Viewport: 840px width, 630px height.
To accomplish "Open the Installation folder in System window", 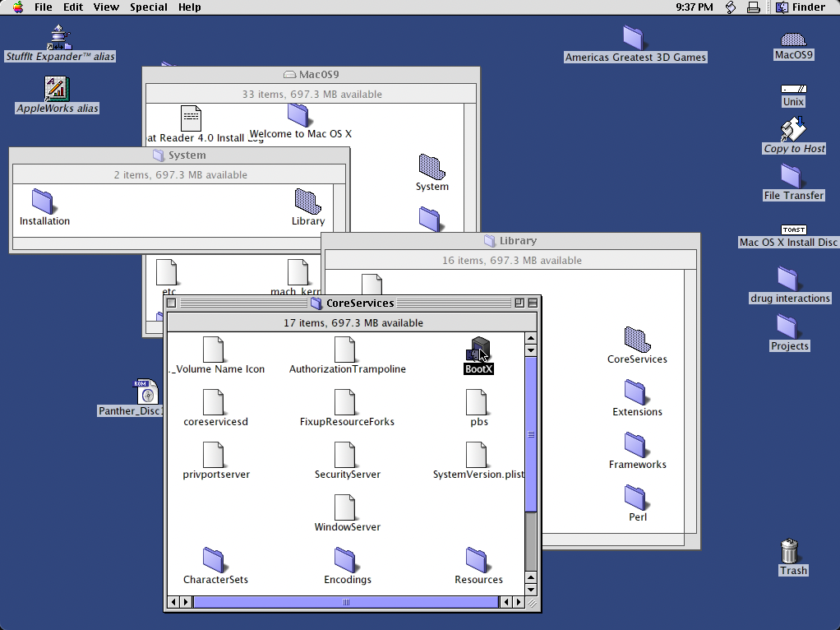I will pos(43,204).
